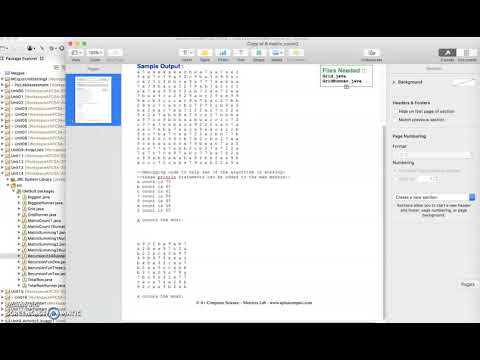Collapse the default package node

14,191
